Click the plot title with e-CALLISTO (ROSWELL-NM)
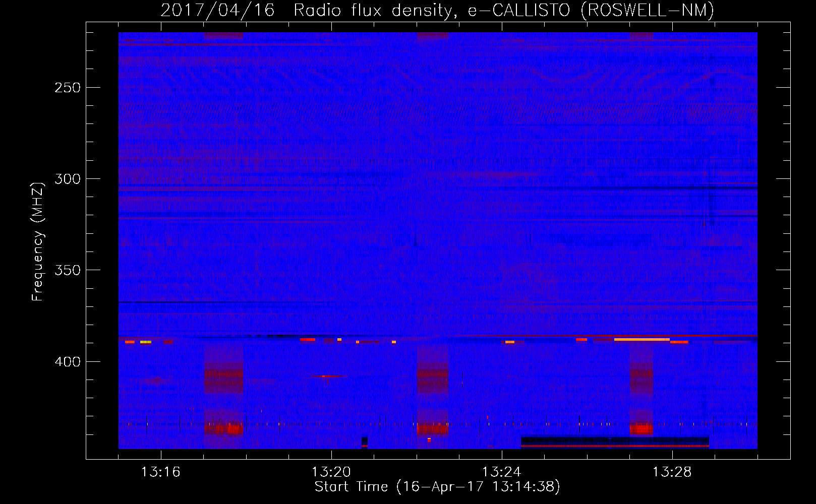816x504 pixels. pos(437,11)
